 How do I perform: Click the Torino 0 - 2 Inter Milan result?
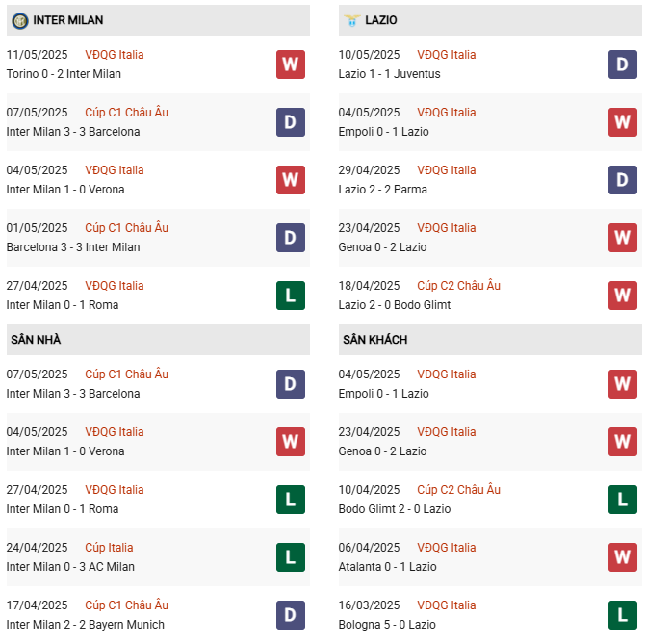[64, 74]
